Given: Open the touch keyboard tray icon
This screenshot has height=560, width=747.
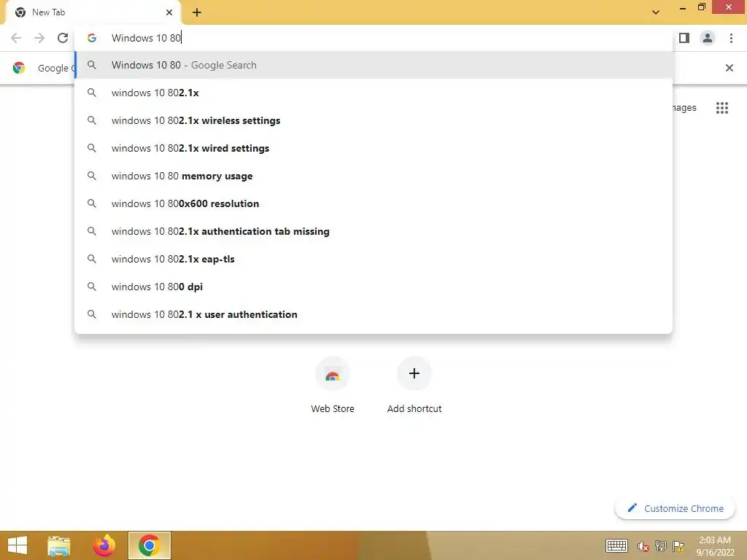Looking at the screenshot, I should (x=616, y=545).
